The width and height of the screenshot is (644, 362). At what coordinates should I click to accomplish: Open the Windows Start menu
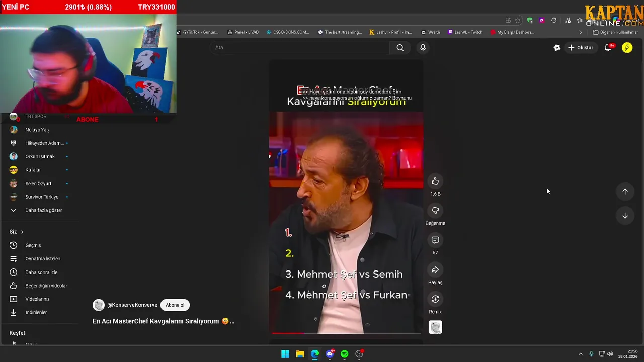[285, 354]
